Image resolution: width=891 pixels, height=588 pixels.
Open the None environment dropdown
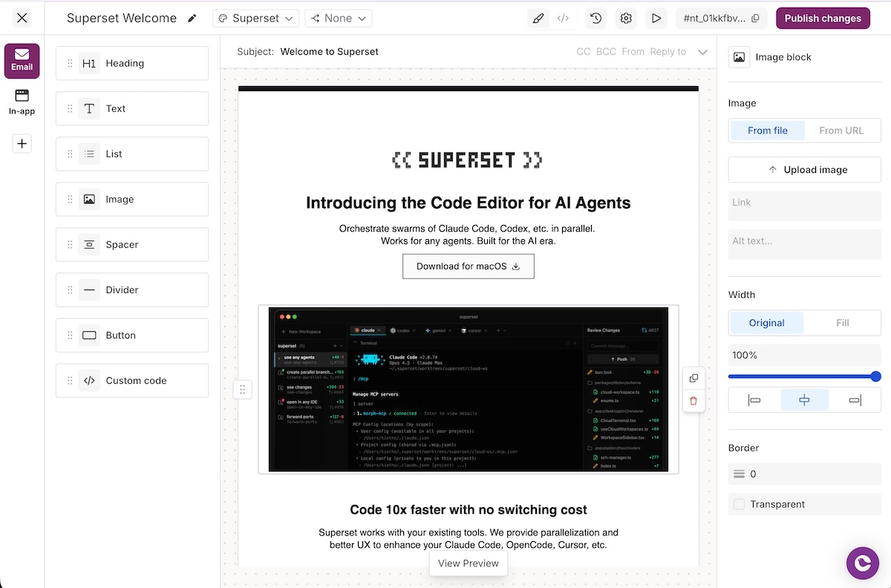pyautogui.click(x=338, y=17)
